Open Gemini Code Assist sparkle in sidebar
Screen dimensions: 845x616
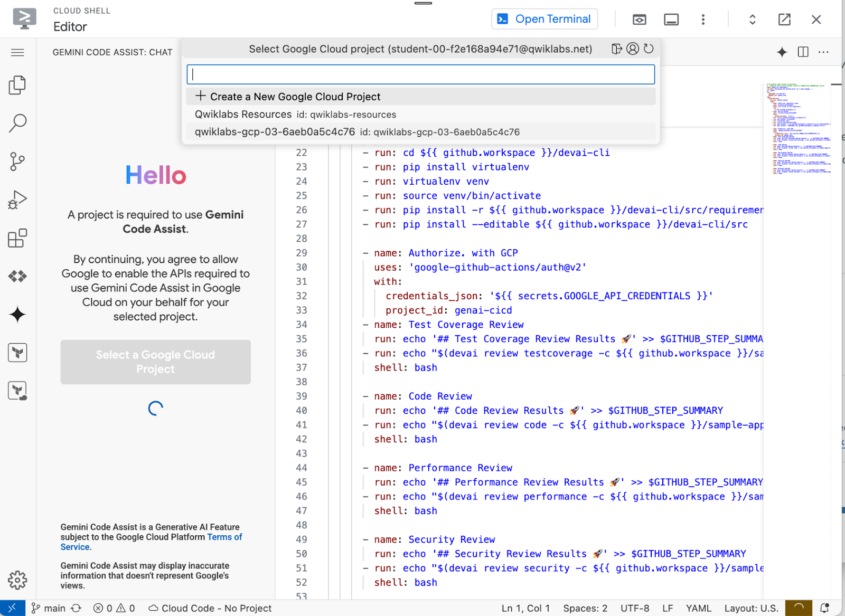pos(17,315)
